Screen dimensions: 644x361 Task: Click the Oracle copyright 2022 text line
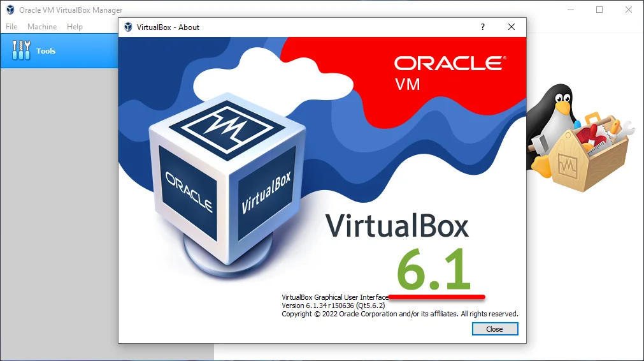399,314
